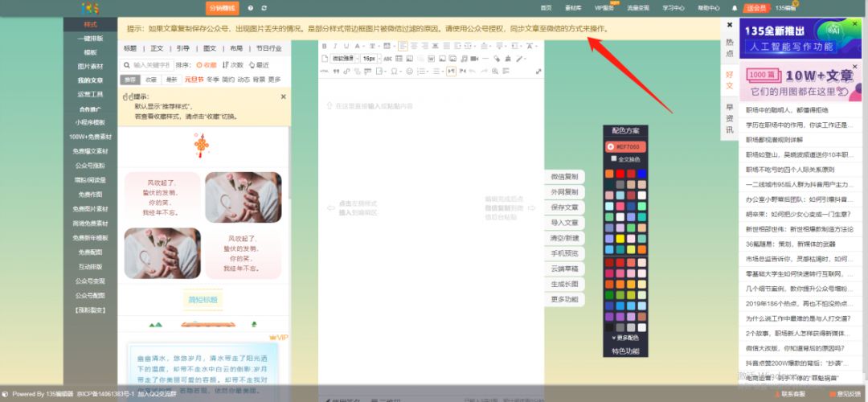This screenshot has width=868, height=402.
Task: Open notifications bell in top bar
Action: (734, 7)
